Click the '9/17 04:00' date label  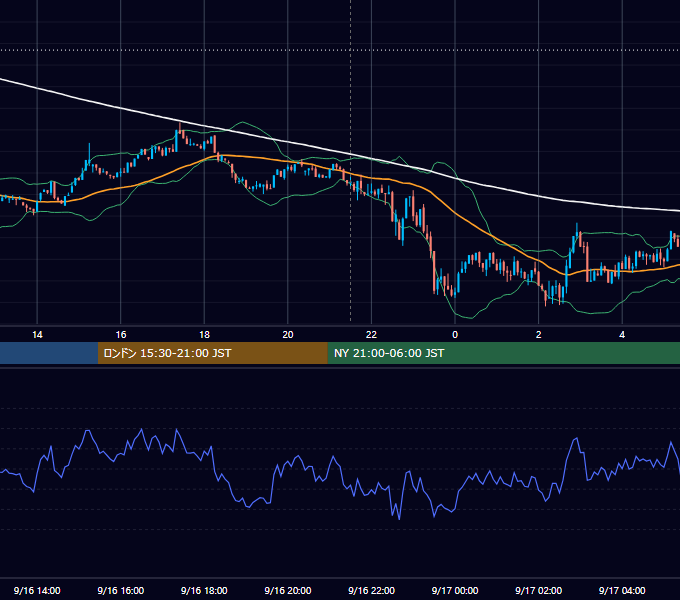click(622, 590)
